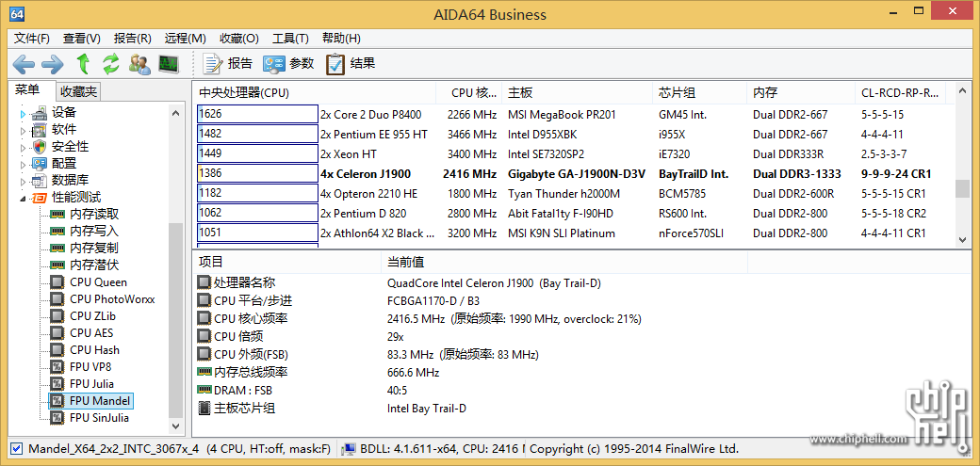
Task: Open the 报告(R) menu
Action: tap(133, 38)
